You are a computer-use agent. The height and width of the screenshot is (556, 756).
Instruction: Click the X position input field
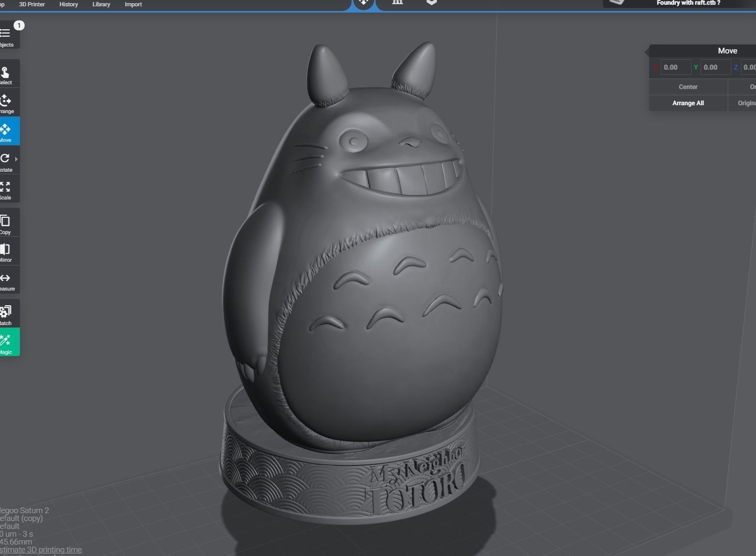pos(675,67)
